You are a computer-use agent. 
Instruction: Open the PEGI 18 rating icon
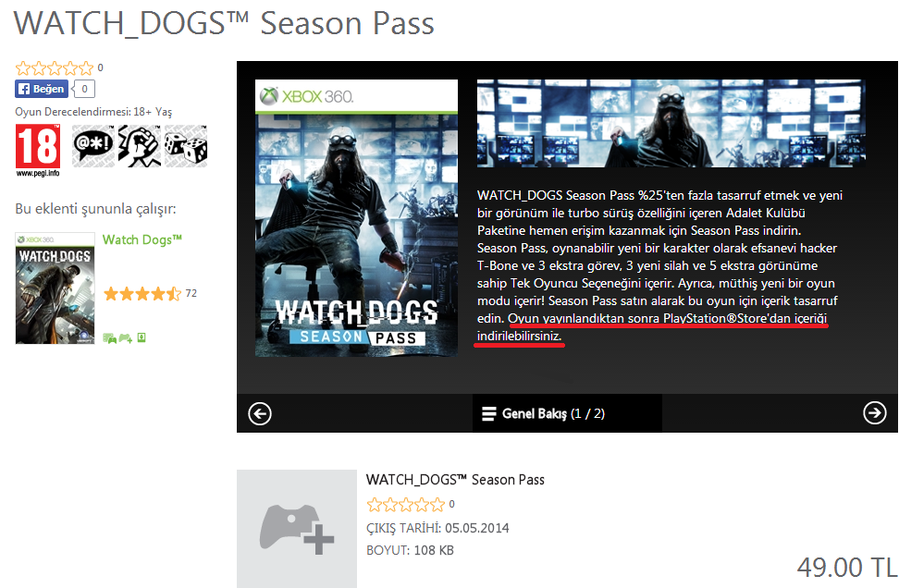37,151
